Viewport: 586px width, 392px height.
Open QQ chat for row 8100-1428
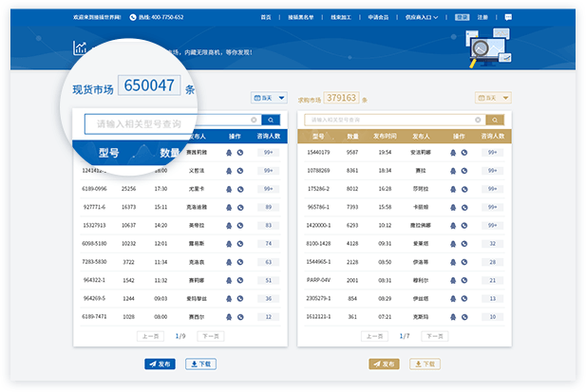(x=453, y=244)
